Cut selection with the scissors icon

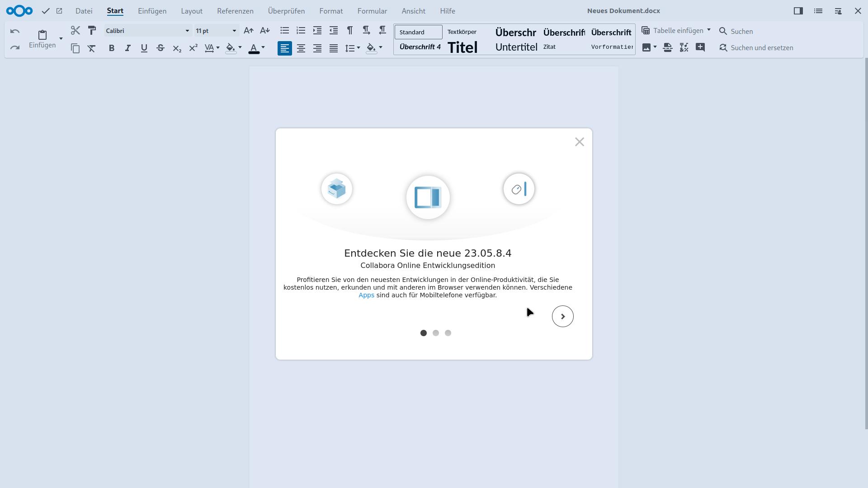click(x=75, y=30)
